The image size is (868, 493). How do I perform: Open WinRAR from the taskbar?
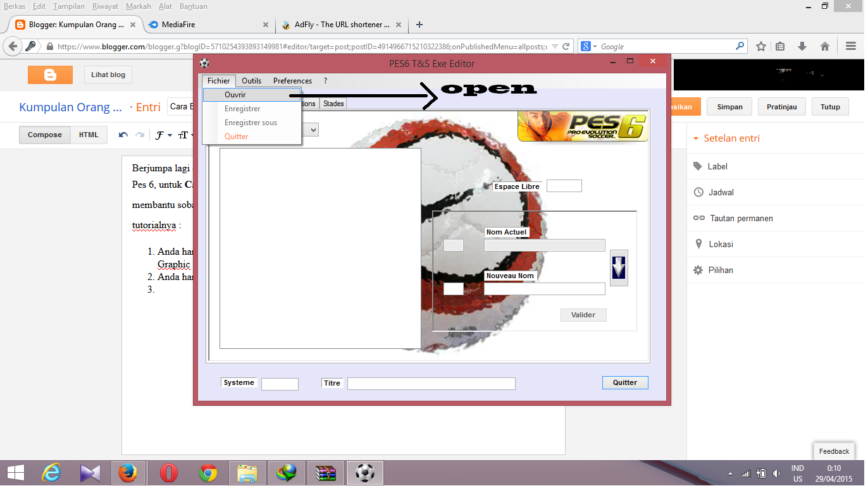(326, 473)
